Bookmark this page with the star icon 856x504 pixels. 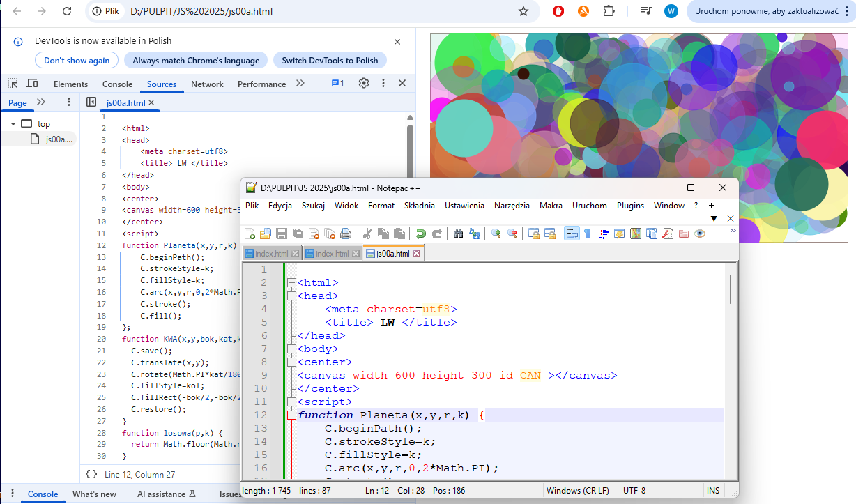point(523,11)
